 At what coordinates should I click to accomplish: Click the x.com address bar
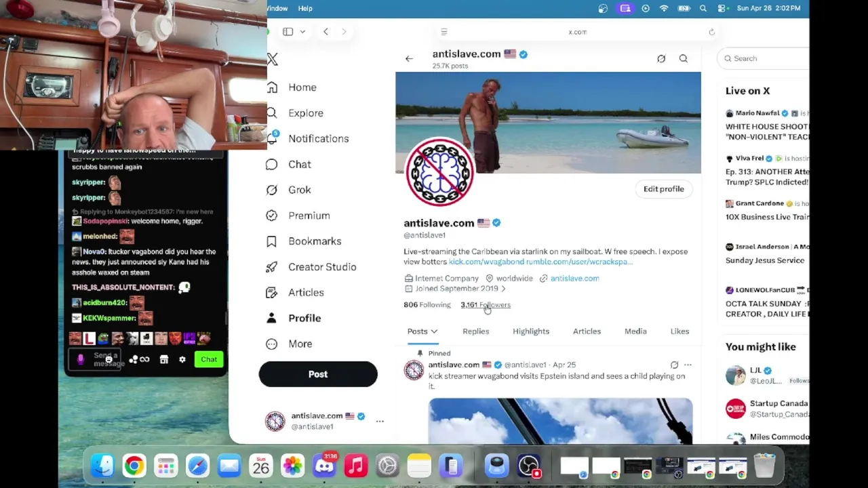click(x=577, y=32)
